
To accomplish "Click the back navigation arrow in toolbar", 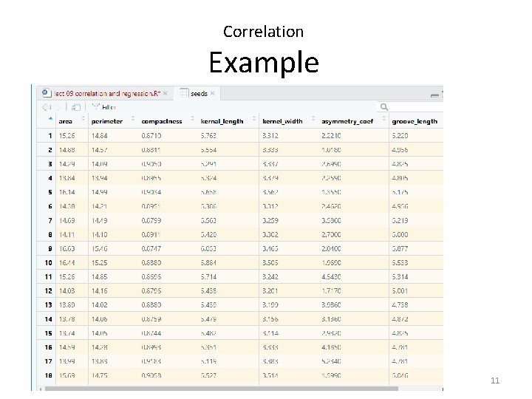I will coord(44,107).
